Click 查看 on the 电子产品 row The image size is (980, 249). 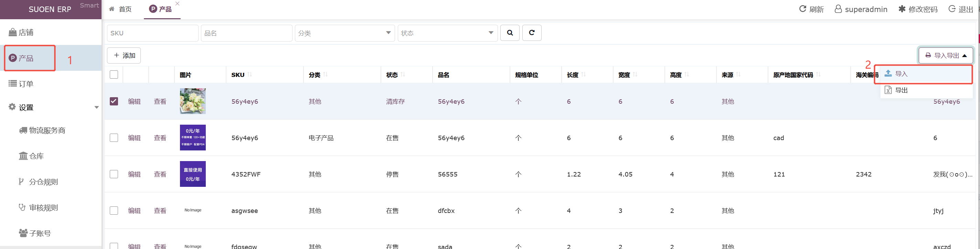point(160,138)
